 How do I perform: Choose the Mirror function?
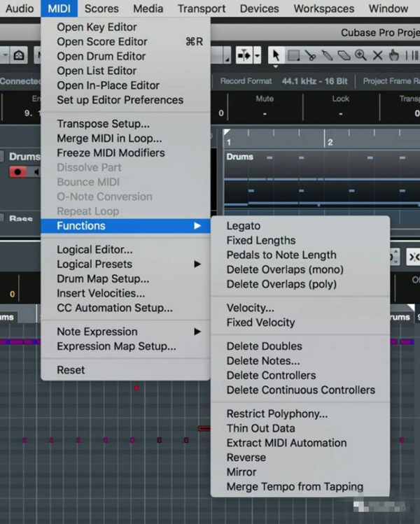click(x=300, y=472)
